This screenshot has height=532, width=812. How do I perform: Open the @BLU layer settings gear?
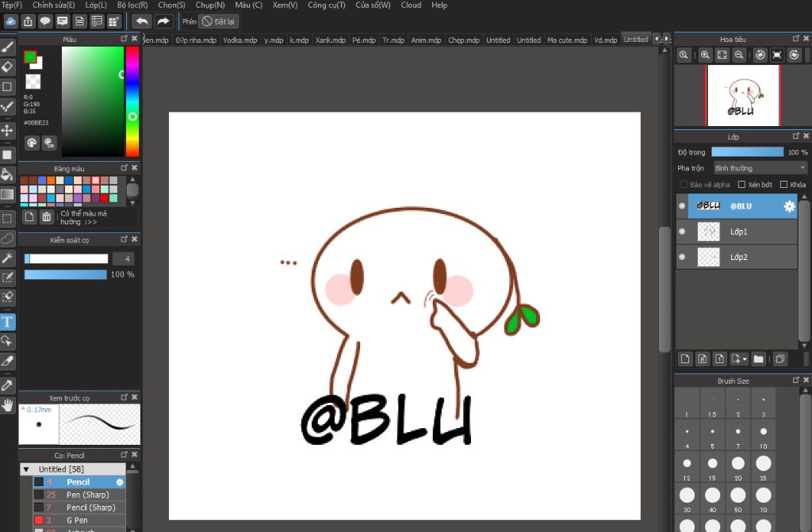789,206
